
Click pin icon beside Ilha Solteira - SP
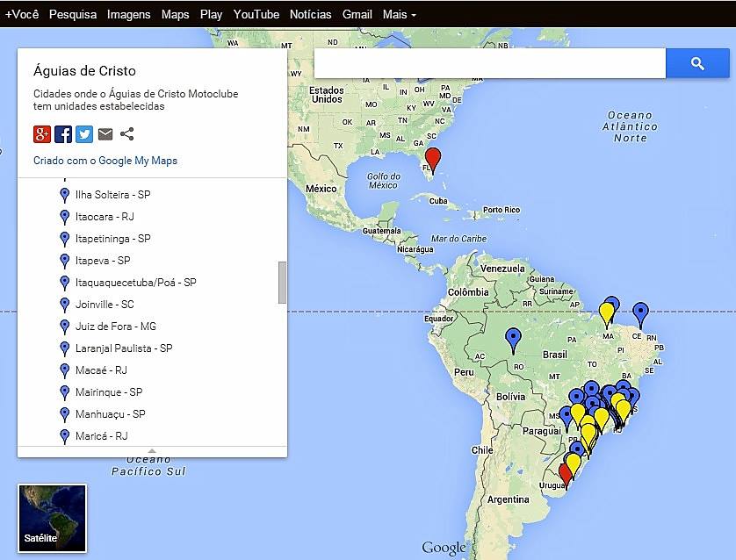(x=65, y=195)
